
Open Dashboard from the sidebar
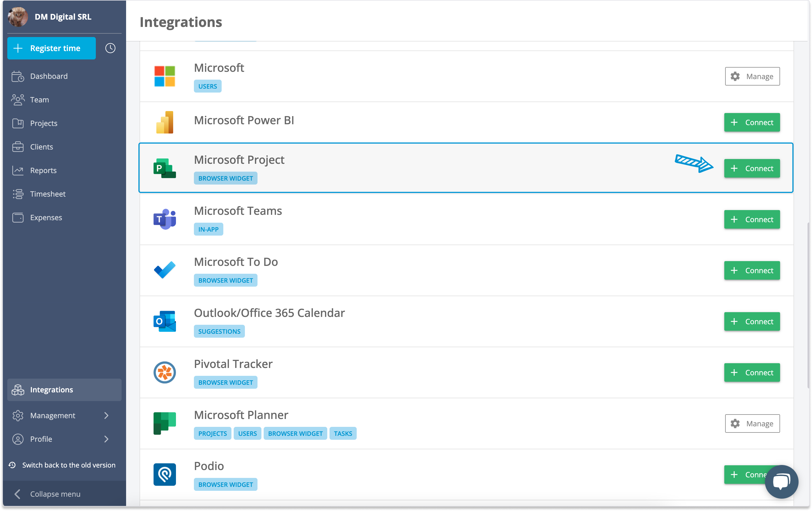(64, 76)
